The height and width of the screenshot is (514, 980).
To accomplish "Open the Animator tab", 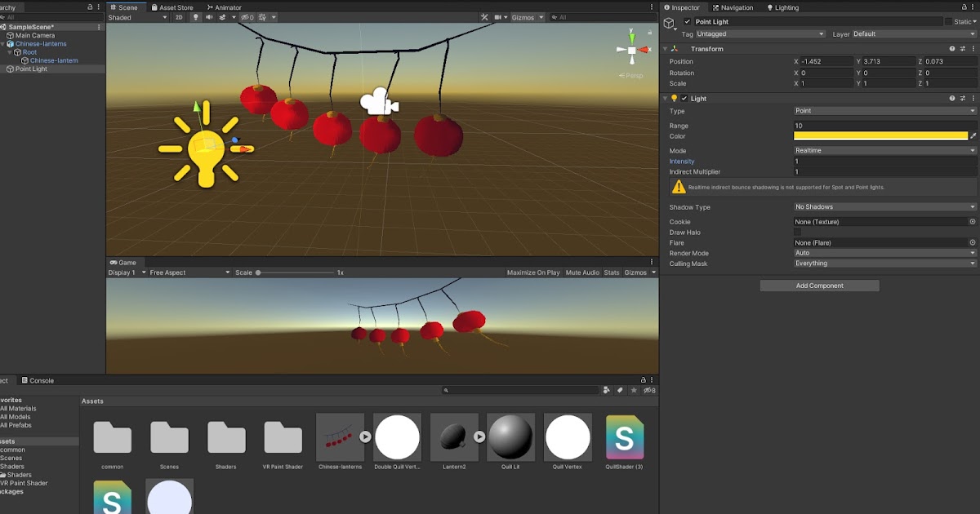I will pyautogui.click(x=225, y=7).
